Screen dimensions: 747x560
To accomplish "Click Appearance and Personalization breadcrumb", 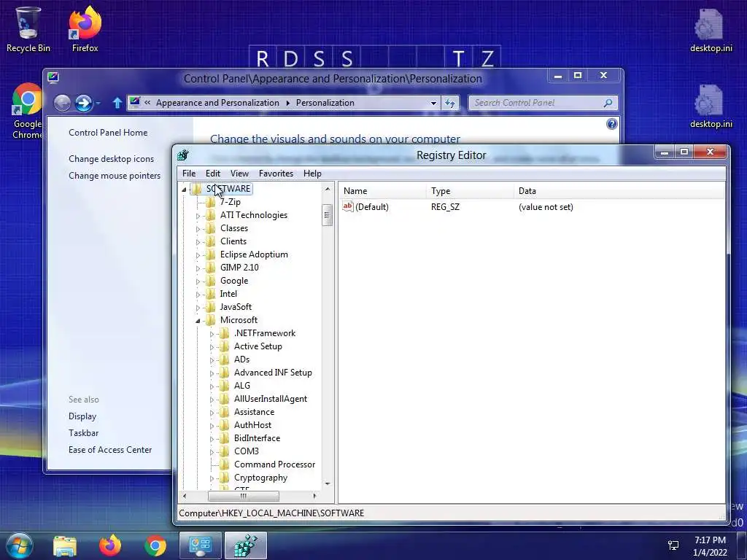I will [217, 103].
